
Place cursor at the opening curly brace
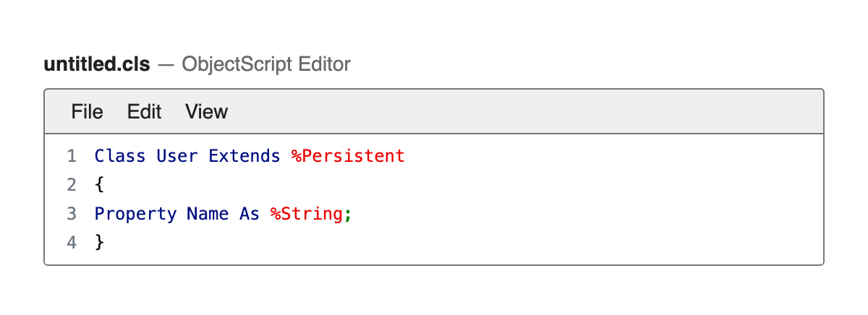(x=100, y=185)
